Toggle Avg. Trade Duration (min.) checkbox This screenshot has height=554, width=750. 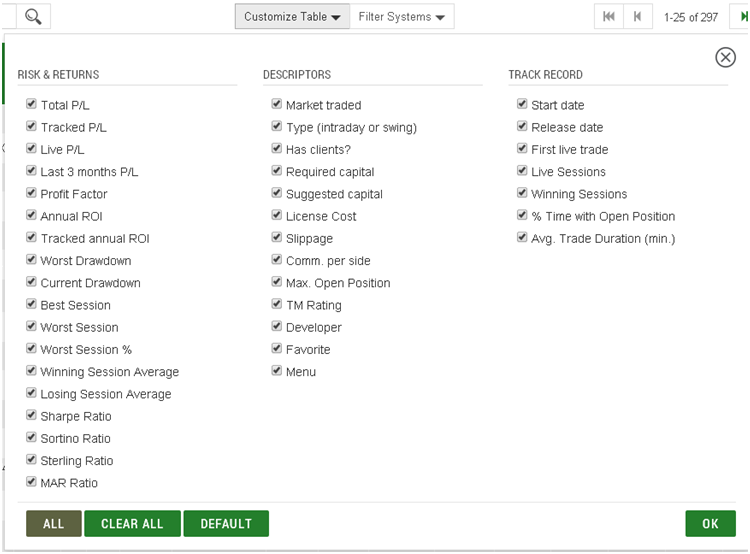click(x=522, y=237)
